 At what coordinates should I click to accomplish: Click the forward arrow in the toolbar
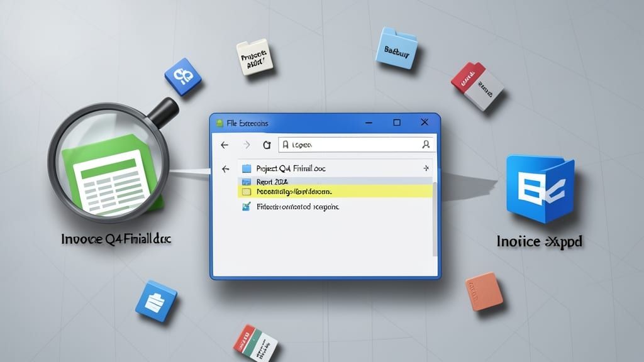(x=247, y=145)
